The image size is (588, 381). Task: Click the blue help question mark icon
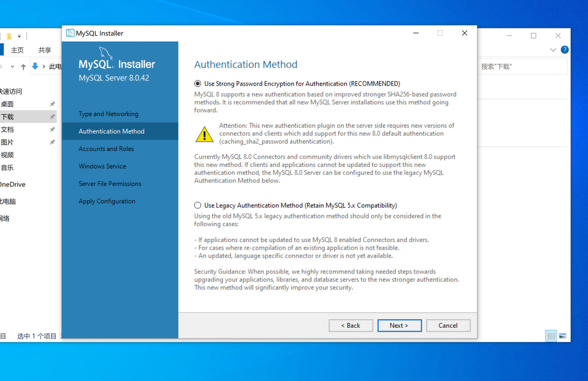pos(564,50)
